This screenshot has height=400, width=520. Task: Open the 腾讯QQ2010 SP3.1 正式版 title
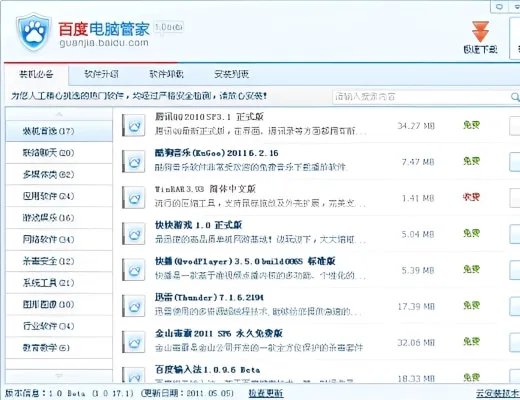click(209, 117)
